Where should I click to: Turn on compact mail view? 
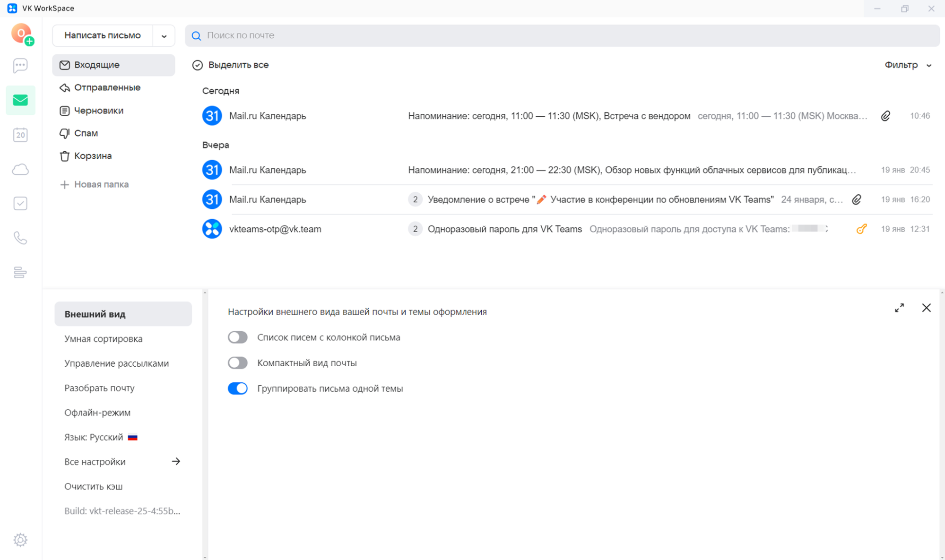[x=238, y=363]
